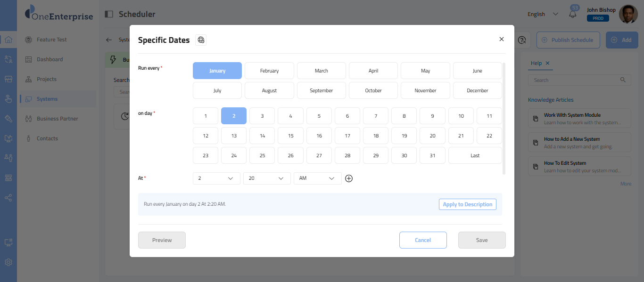Click the share icon in left rail

coord(8,198)
